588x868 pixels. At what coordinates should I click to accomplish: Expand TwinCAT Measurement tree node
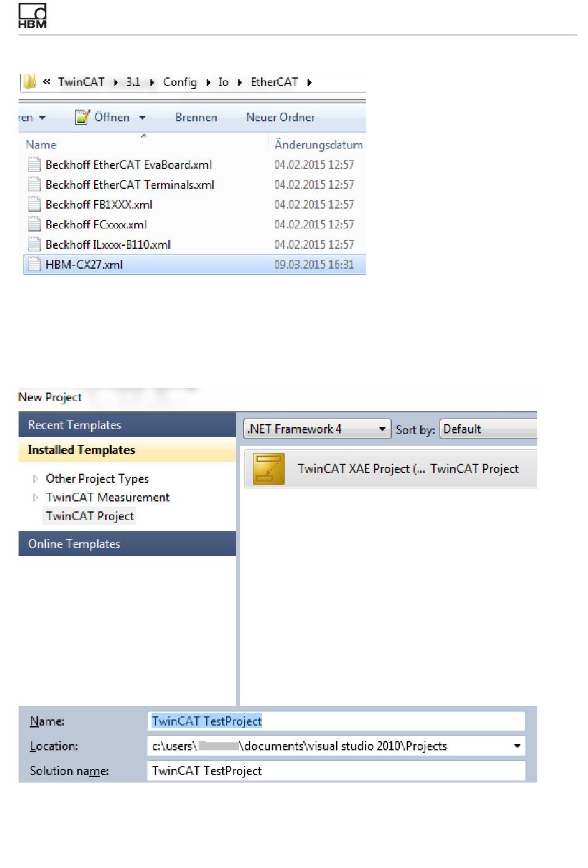[x=35, y=497]
